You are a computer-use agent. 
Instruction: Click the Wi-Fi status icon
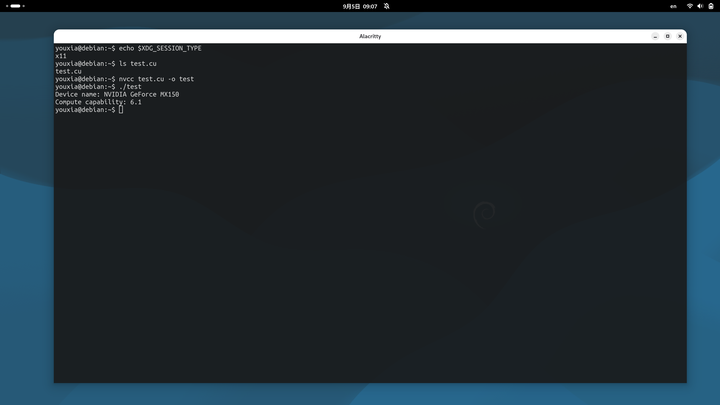690,6
